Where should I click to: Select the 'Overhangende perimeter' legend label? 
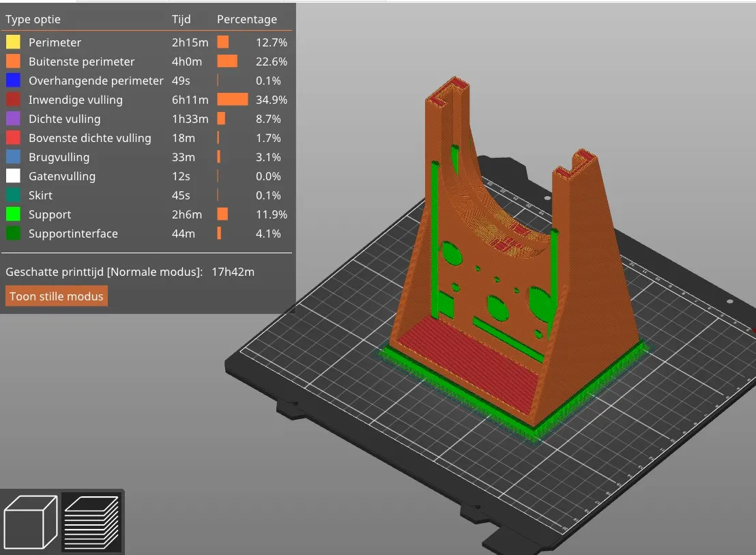tap(96, 81)
